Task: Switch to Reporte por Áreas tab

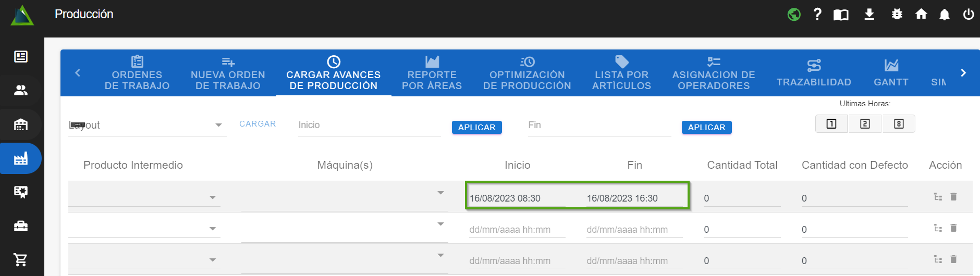Action: pos(432,73)
